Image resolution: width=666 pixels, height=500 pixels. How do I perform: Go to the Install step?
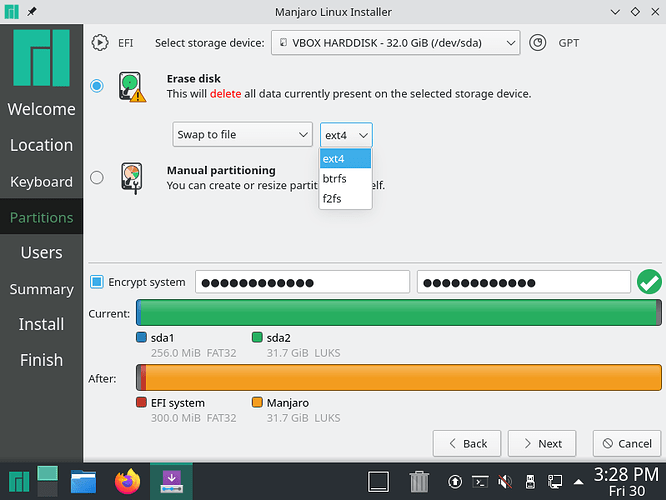coord(41,325)
